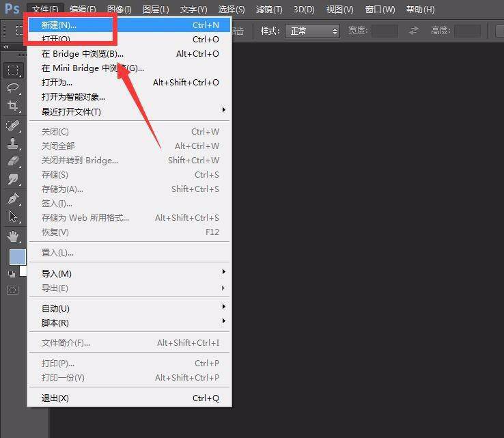The height and width of the screenshot is (438, 504).
Task: Click 关闭并转到 Bridge... entry
Action: click(130, 160)
